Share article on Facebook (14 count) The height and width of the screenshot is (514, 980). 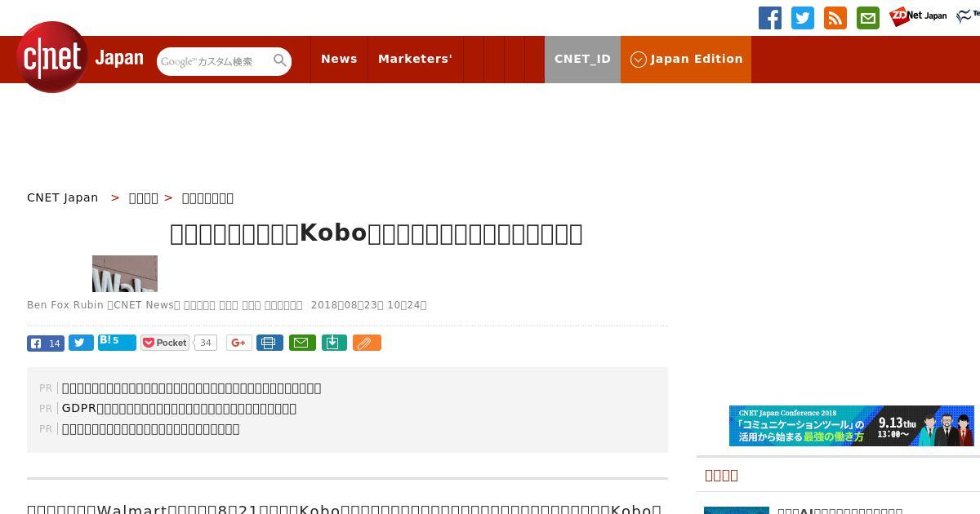coord(46,343)
